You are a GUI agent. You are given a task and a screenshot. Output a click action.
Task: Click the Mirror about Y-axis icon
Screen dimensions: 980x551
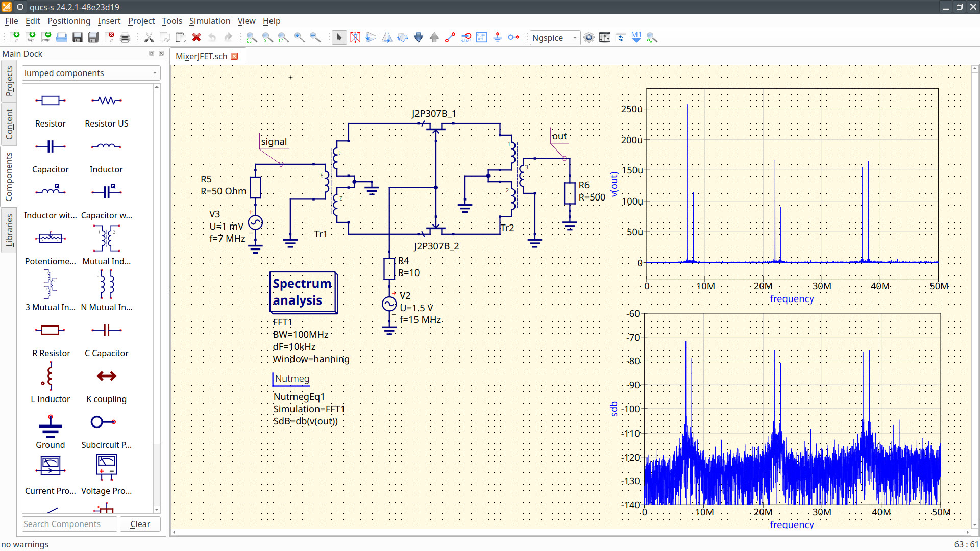tap(387, 37)
